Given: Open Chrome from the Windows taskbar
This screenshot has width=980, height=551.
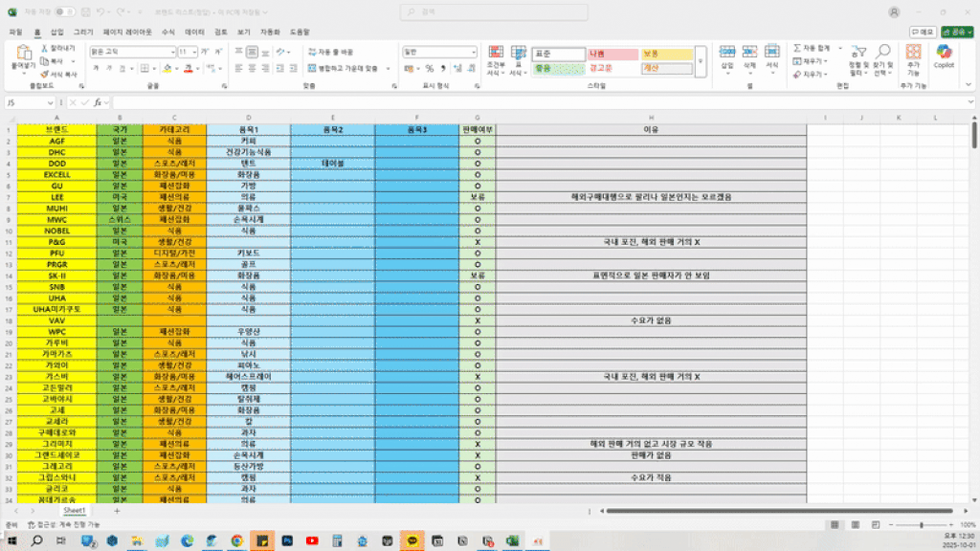Looking at the screenshot, I should pyautogui.click(x=236, y=540).
